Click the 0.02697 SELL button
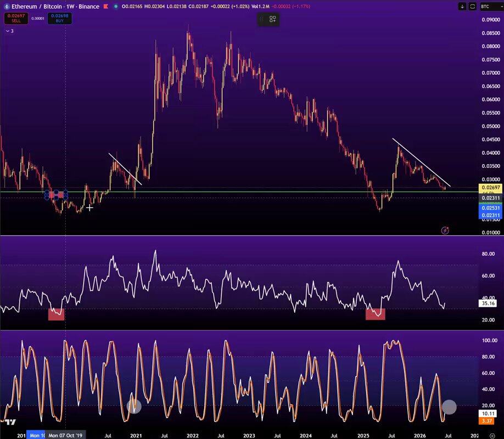504x439 pixels. (x=16, y=18)
